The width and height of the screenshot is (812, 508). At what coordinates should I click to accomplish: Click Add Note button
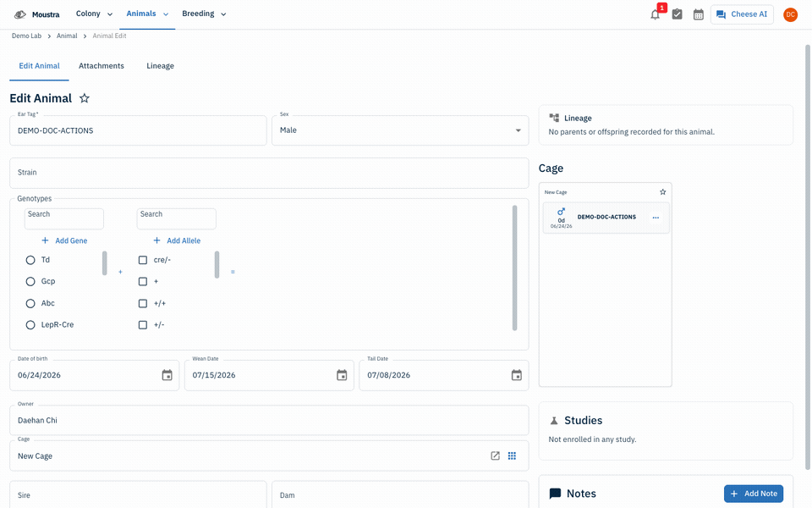click(754, 494)
